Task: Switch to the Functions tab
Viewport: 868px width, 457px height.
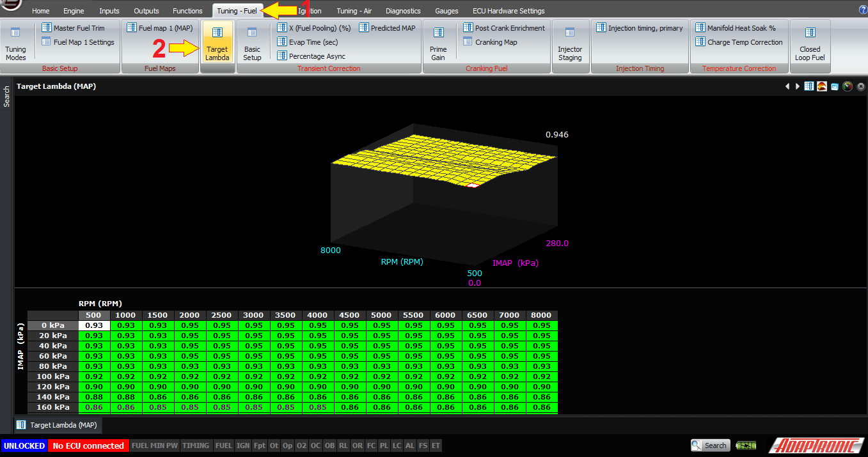Action: [187, 11]
